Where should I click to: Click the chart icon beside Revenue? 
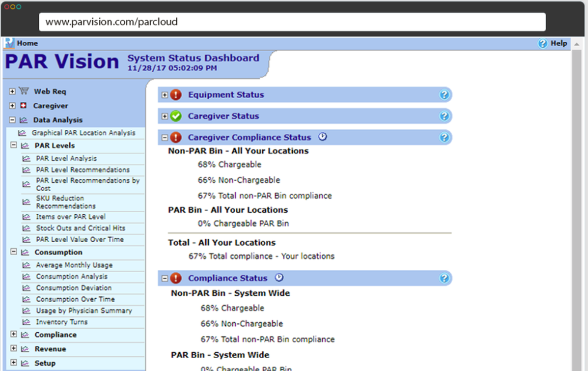tap(25, 349)
